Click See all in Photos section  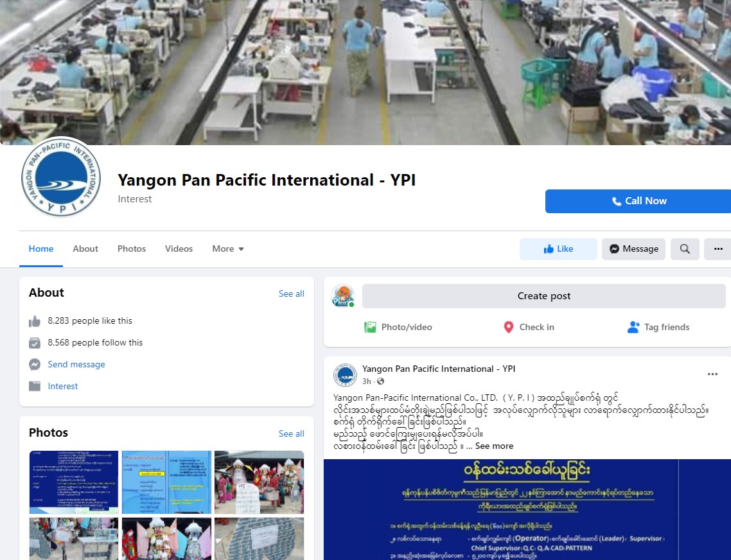point(292,433)
